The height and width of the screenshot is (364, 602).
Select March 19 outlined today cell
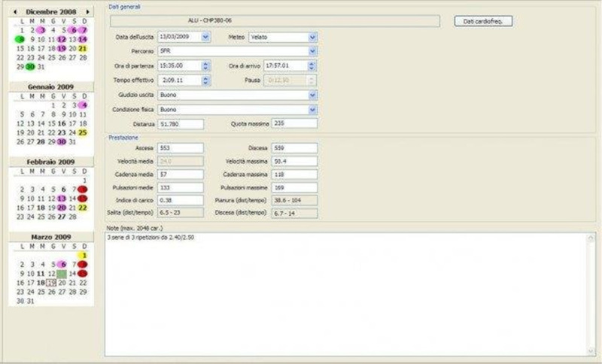point(51,283)
